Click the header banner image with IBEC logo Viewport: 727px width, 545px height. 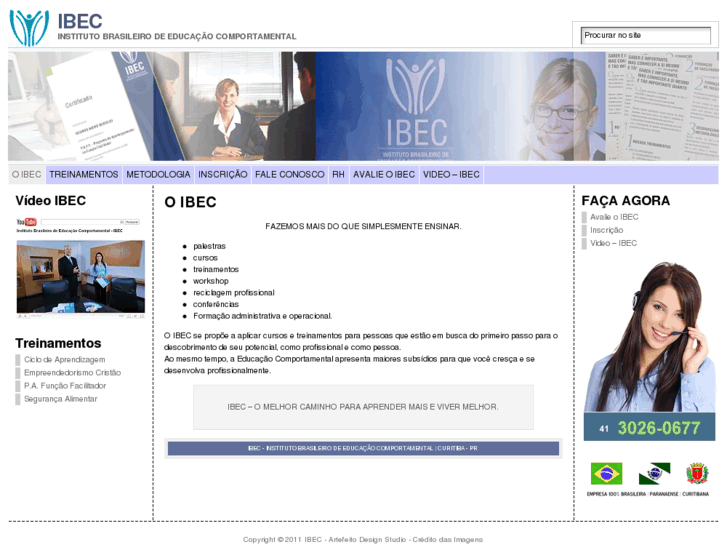pos(364,106)
